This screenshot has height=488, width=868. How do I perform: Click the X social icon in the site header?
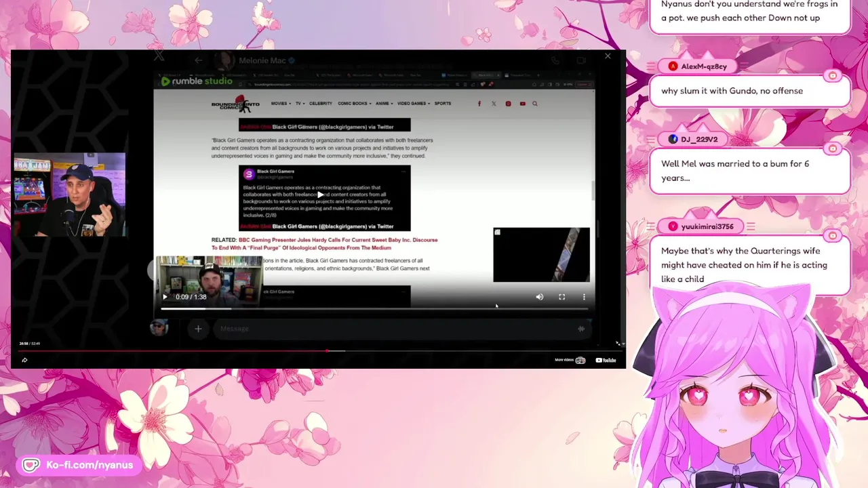point(494,104)
